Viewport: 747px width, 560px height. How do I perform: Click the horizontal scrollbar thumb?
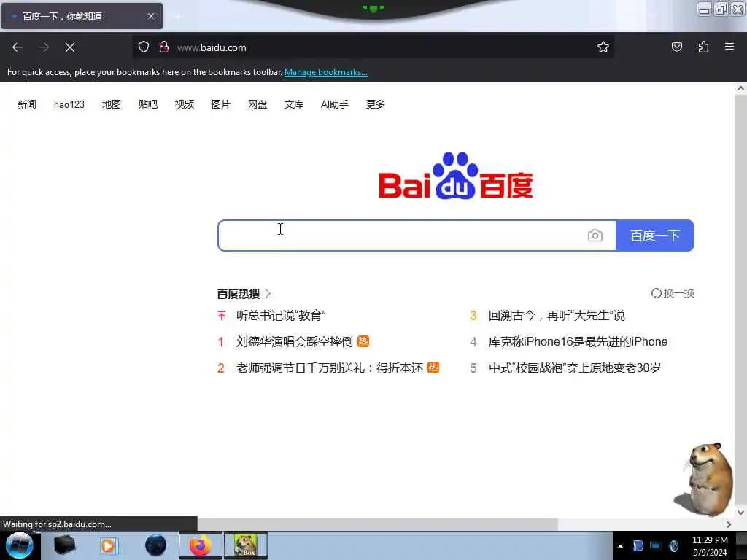(377, 524)
